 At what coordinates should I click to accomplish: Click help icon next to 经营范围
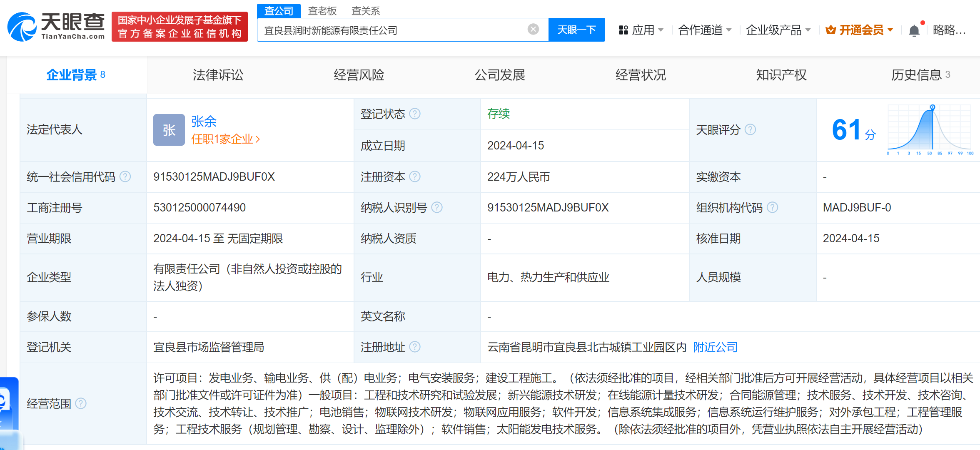(x=81, y=403)
